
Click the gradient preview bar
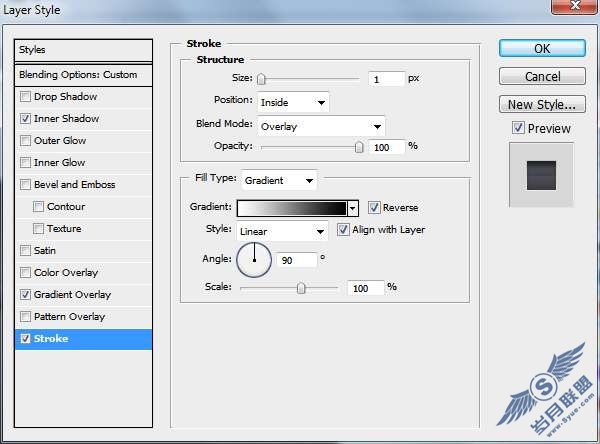point(292,209)
